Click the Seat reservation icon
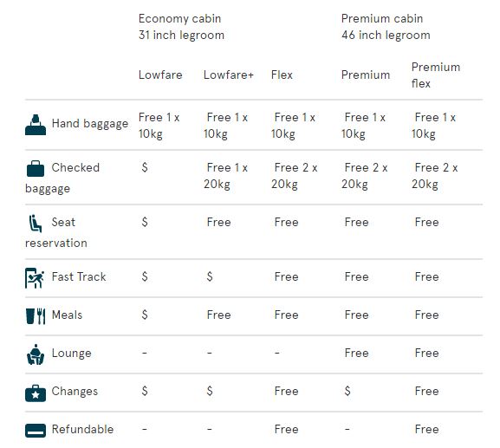Screen dimensions: 500x448 (35, 224)
